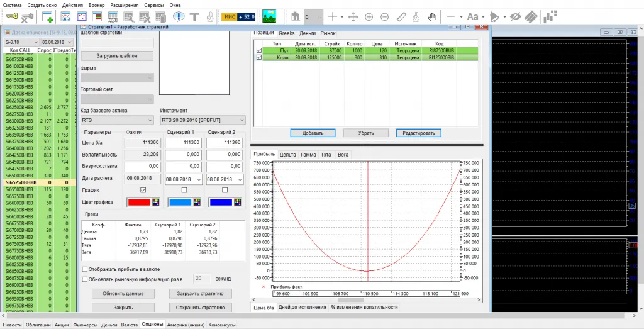
Task: Open Сценарий 1 date dropdown
Action: (x=199, y=179)
